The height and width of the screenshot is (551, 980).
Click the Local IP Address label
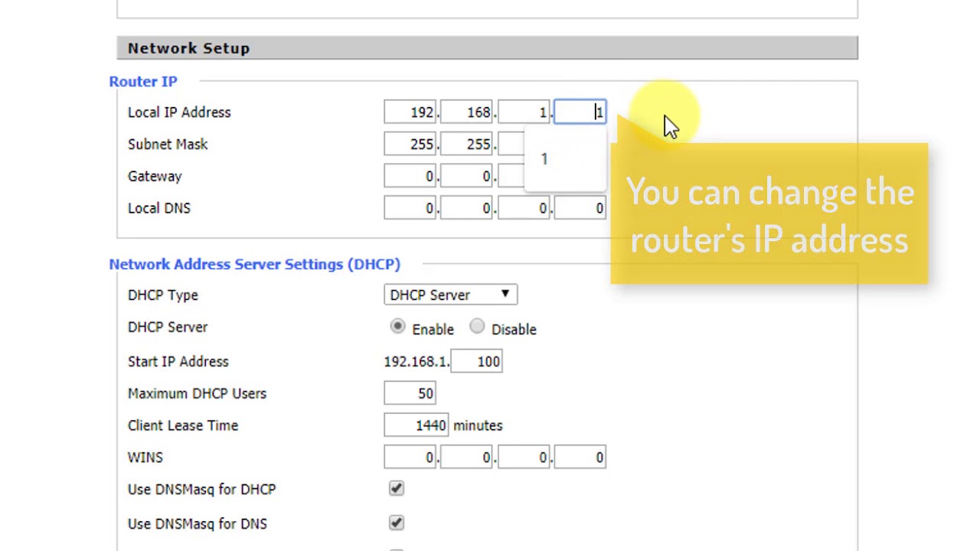click(179, 112)
